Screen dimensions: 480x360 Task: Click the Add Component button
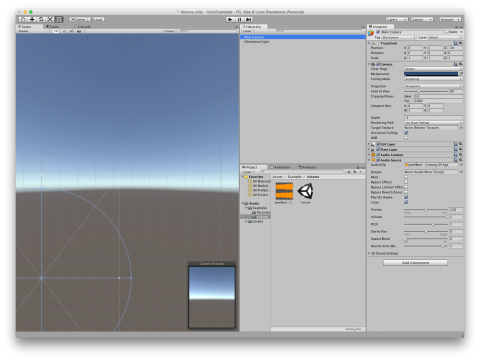coord(415,263)
